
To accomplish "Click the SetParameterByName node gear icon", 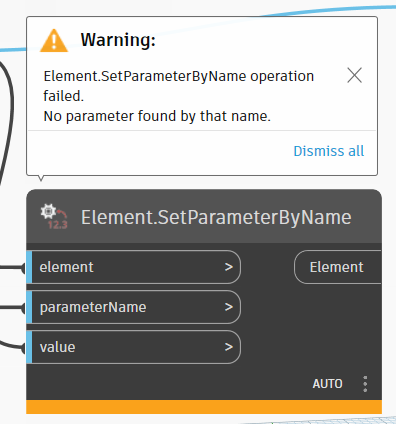I will (54, 217).
